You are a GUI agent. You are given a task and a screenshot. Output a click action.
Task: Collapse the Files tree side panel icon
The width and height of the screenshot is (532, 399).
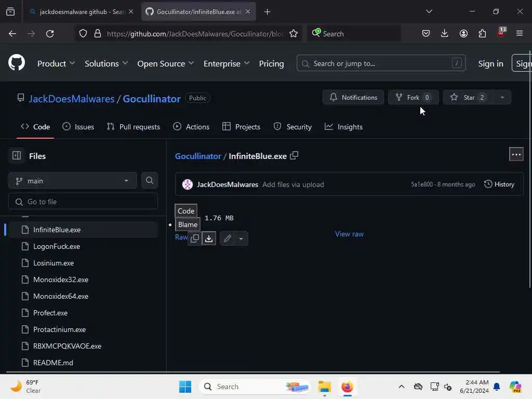pos(17,155)
